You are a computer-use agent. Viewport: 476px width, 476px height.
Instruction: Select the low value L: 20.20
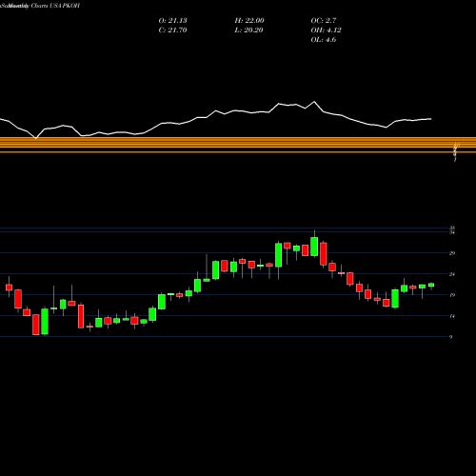click(x=249, y=30)
